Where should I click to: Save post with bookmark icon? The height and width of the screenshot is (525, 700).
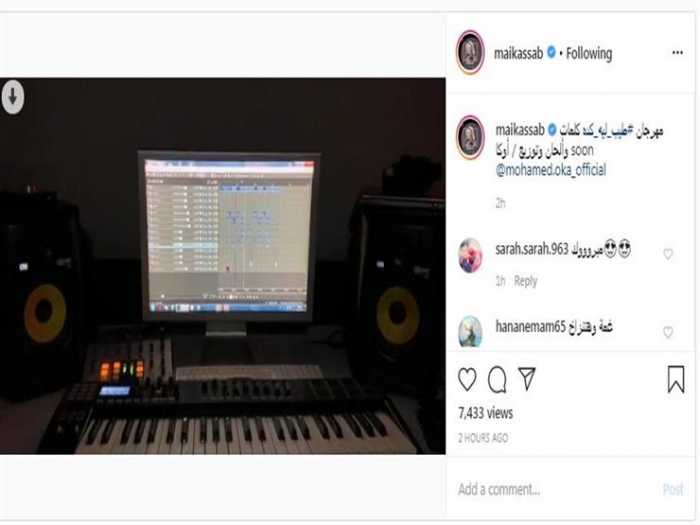(x=676, y=379)
